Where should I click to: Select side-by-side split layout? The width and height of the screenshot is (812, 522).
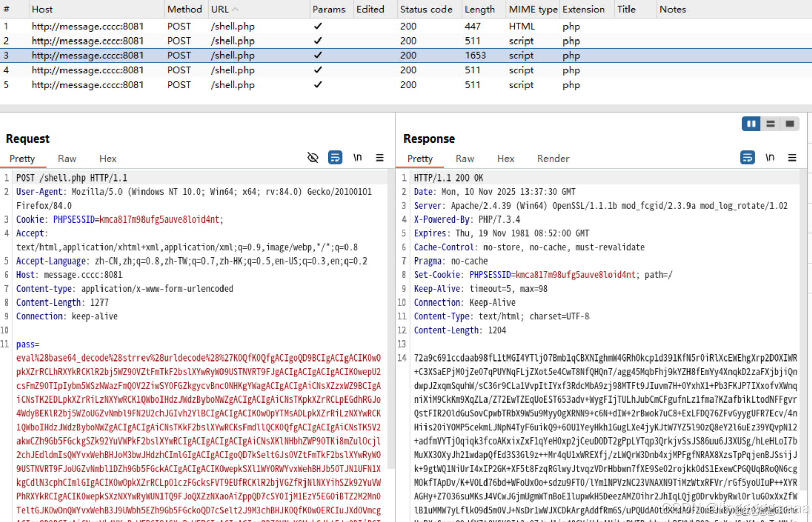coord(751,124)
